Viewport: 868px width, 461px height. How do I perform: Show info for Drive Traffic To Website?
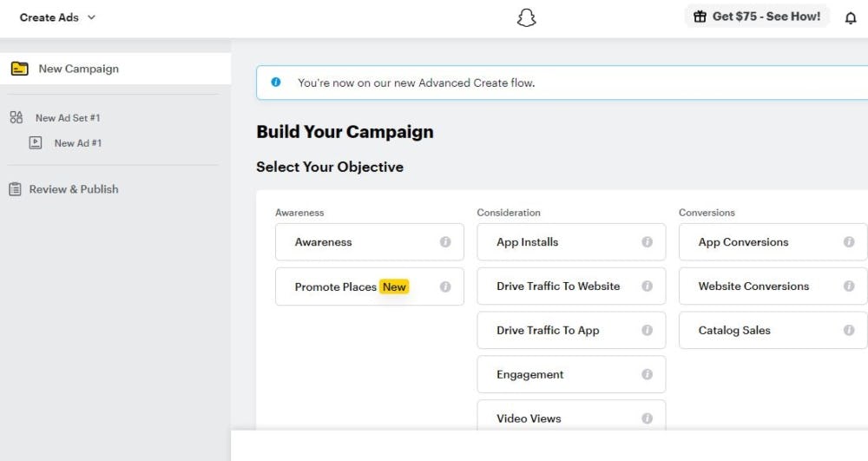point(647,286)
